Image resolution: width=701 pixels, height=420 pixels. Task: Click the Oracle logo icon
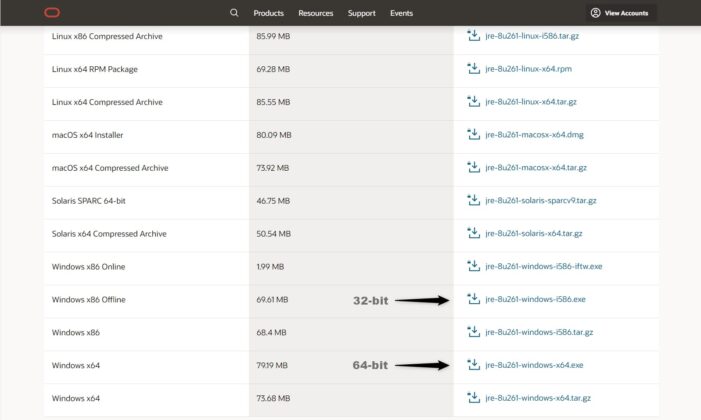(x=53, y=13)
